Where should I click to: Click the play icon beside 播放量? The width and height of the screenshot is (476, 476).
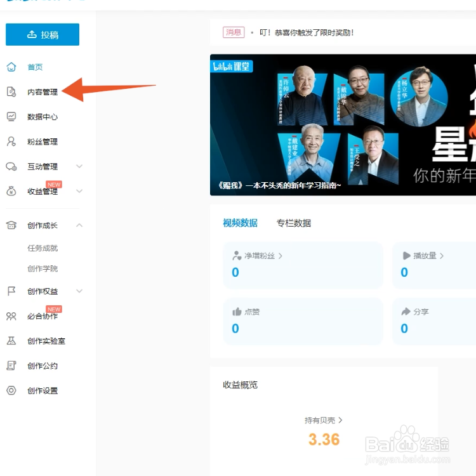pos(406,256)
